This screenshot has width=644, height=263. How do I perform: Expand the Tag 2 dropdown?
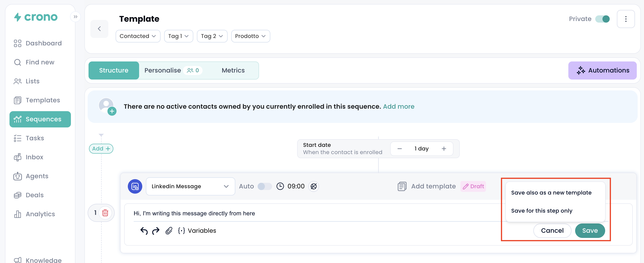click(x=212, y=36)
